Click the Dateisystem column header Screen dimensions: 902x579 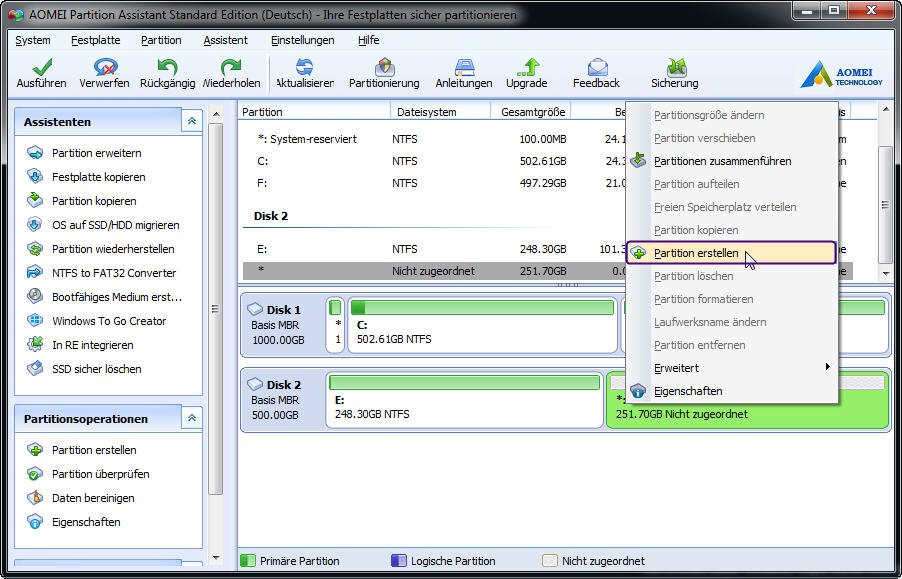pyautogui.click(x=441, y=112)
